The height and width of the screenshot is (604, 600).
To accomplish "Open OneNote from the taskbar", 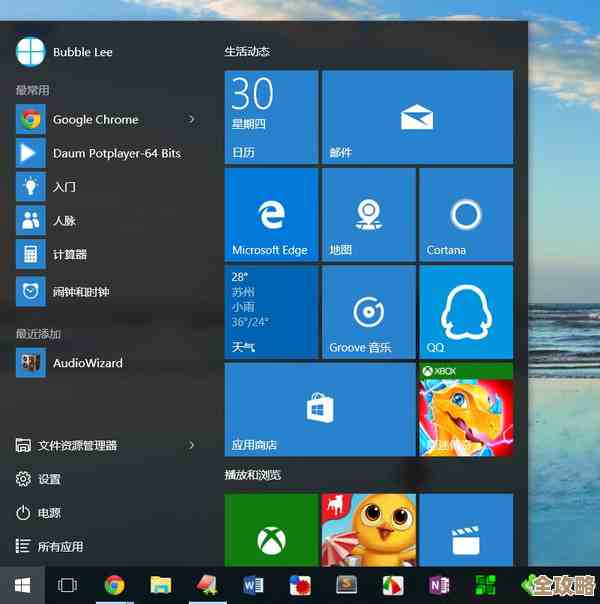I will point(439,585).
